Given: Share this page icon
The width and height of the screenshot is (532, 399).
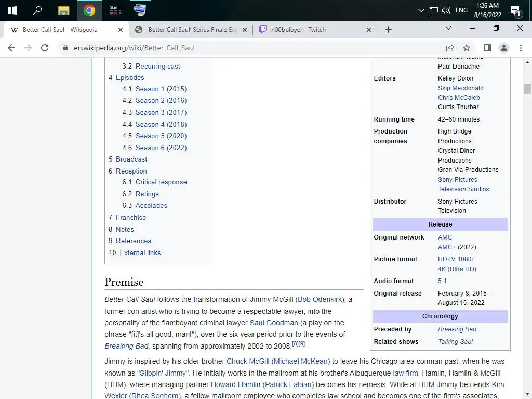Looking at the screenshot, I should click(450, 48).
